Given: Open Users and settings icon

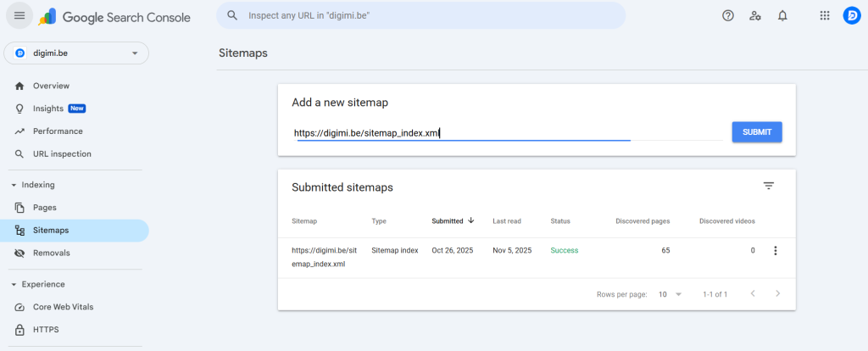Looking at the screenshot, I should point(755,16).
